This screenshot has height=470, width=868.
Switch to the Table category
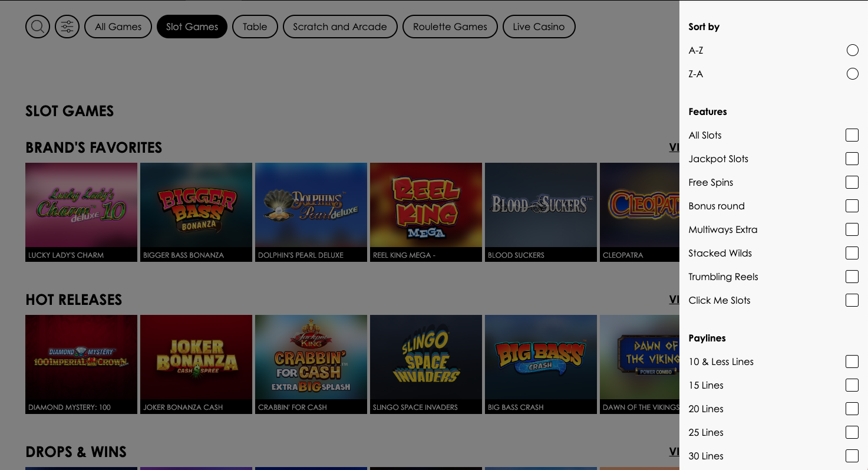255,27
